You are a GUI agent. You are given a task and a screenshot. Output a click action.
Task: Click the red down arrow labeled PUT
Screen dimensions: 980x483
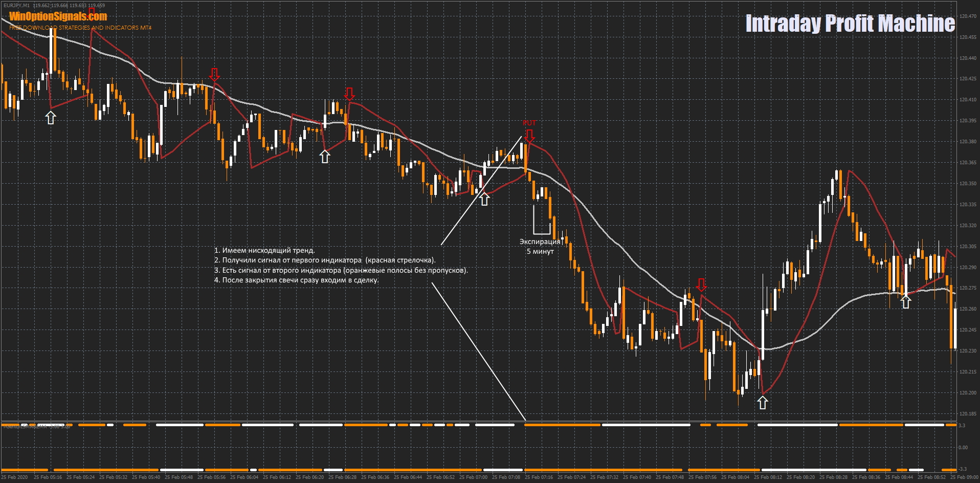529,136
